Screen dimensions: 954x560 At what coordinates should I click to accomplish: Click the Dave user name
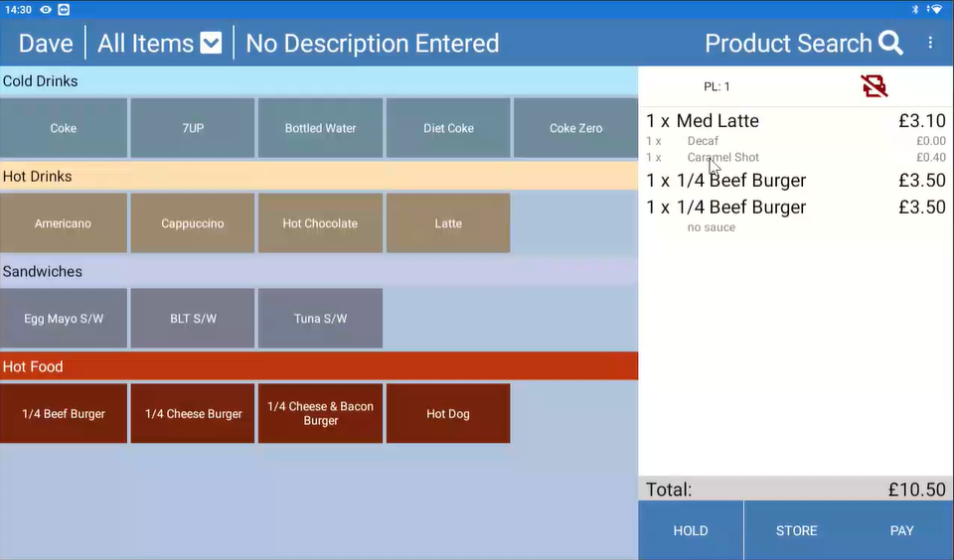coord(46,44)
